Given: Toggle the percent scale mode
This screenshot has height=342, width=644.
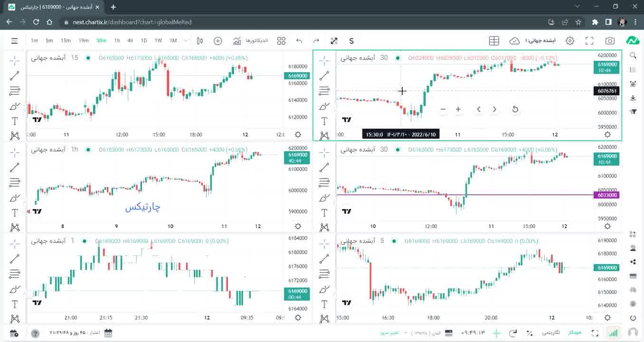Looking at the screenshot, I should pos(530,333).
